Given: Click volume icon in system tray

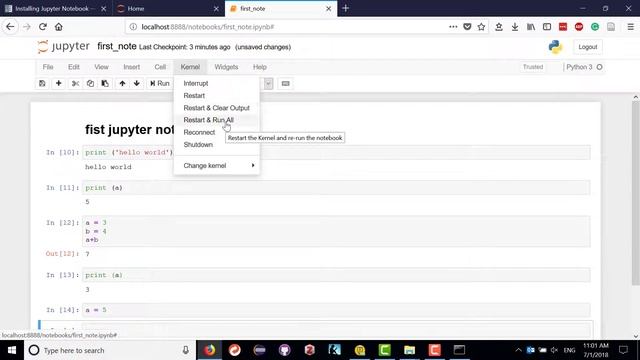Looking at the screenshot, I should click(x=554, y=350).
